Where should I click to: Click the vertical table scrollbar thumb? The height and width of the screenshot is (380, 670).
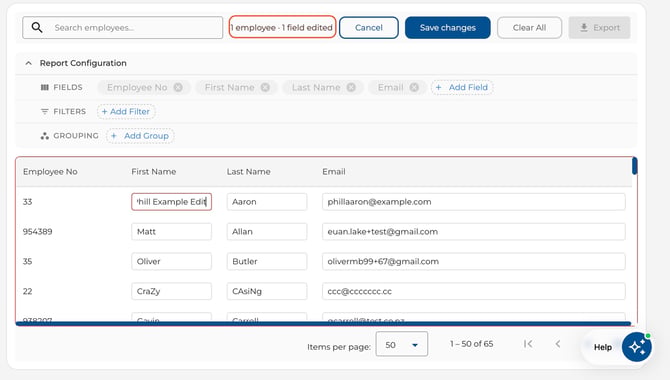point(635,166)
